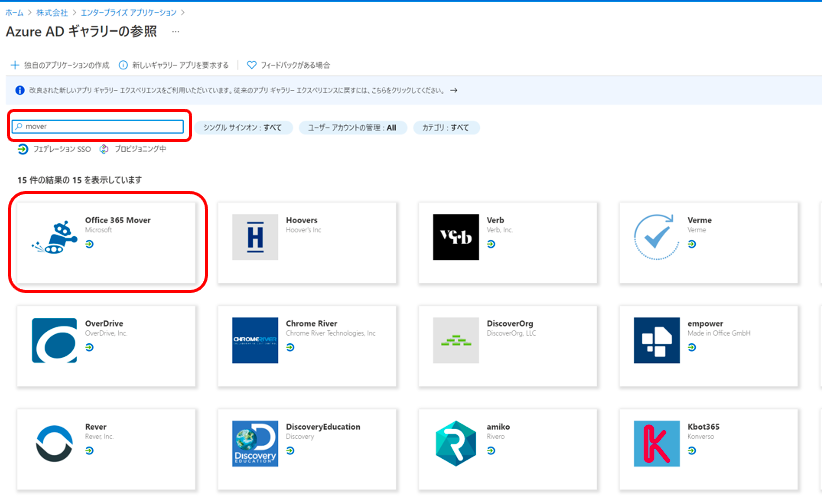Click the SSO badge icon under Verb
This screenshot has width=822, height=498.
pos(491,244)
